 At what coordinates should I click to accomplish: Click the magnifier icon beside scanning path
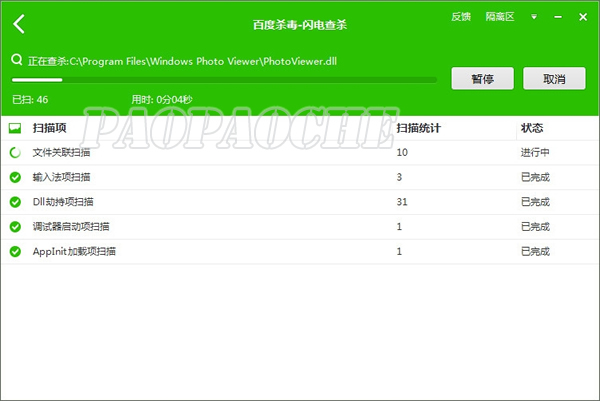[16, 60]
